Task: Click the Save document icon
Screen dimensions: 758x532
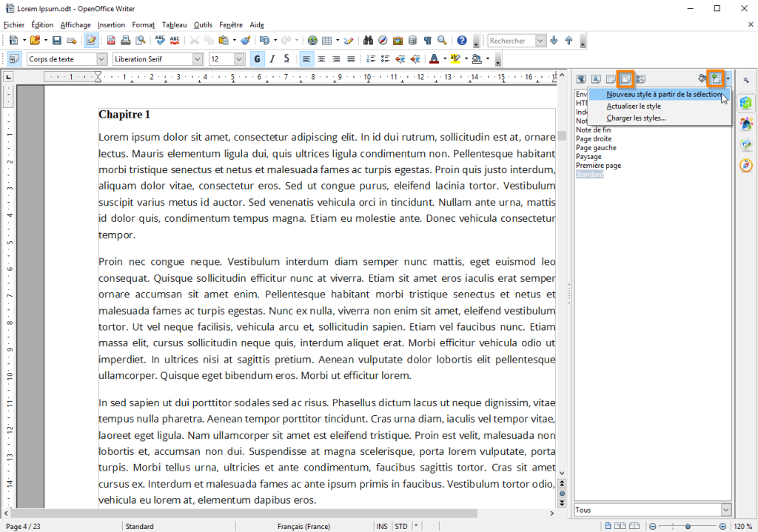Action: coord(56,41)
